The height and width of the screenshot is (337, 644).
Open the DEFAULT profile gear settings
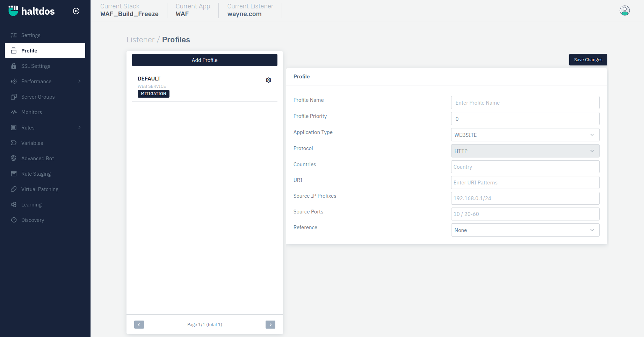point(268,80)
